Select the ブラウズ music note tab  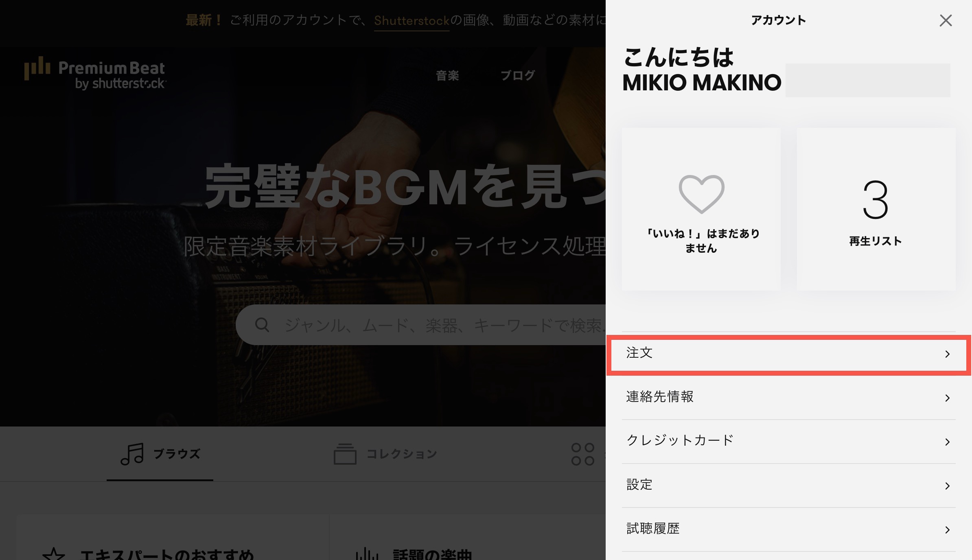160,454
